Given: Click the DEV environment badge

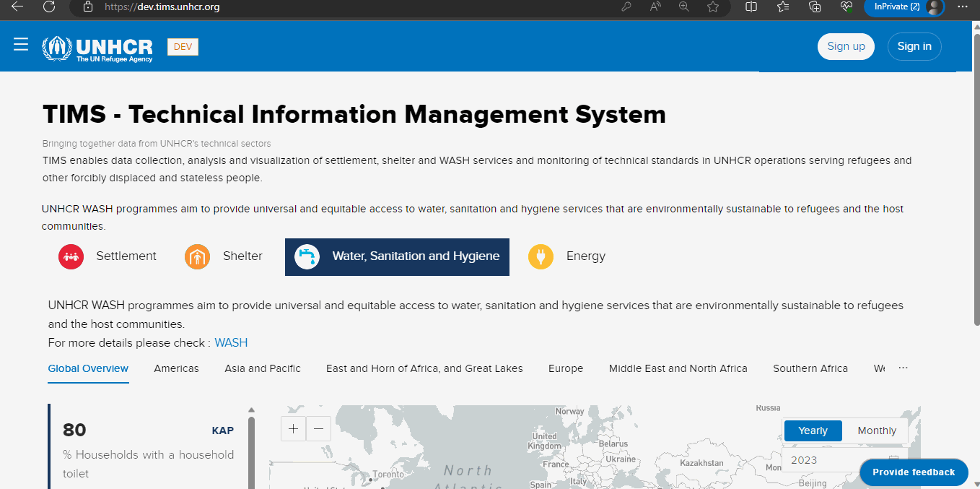Looking at the screenshot, I should click(183, 47).
